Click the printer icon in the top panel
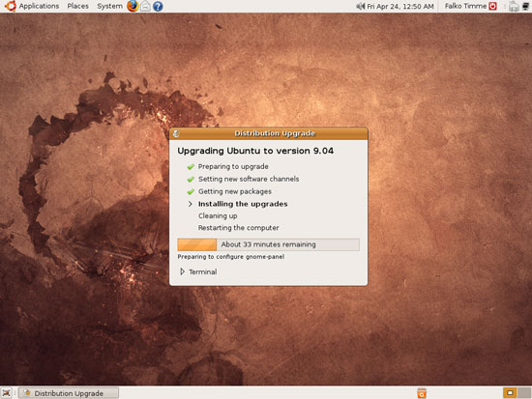 514,6
